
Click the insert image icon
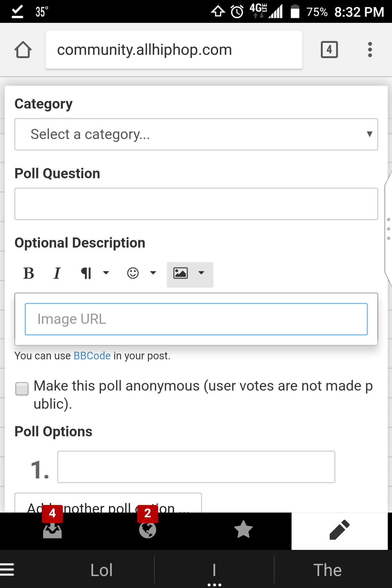point(180,273)
